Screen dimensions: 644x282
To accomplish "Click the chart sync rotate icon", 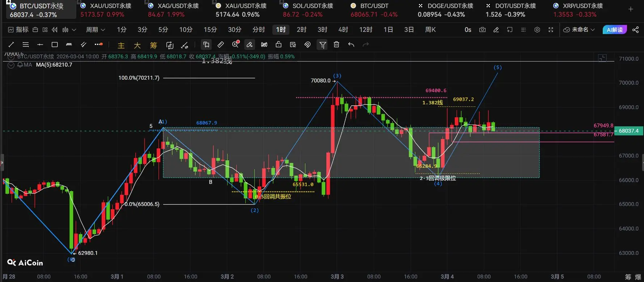I will tap(170, 45).
